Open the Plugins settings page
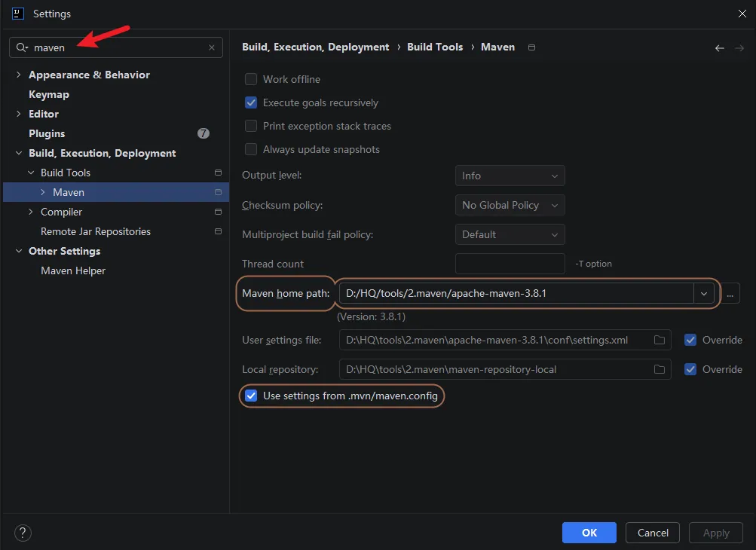Screen dimensions: 756x550 pyautogui.click(x=47, y=133)
